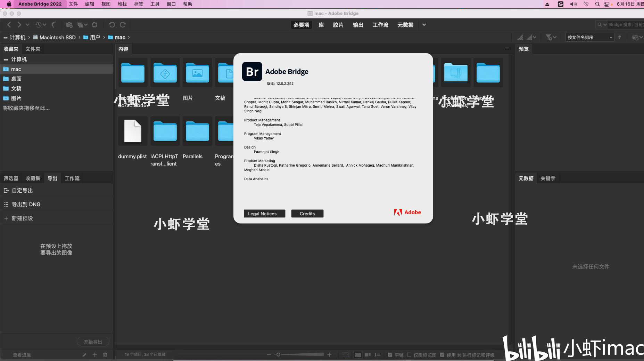Screen dimensions: 644x361
Task: Disable 使用⌘进行标记和评级 checkbox
Action: [442, 355]
